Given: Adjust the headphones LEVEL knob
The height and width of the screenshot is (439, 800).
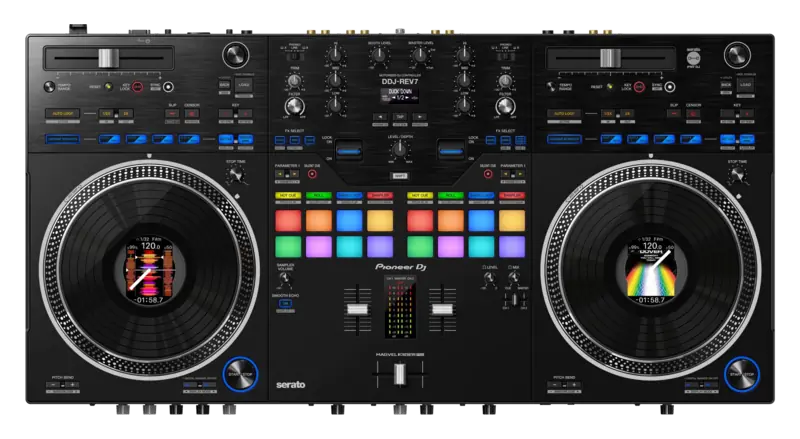Looking at the screenshot, I should (x=489, y=278).
